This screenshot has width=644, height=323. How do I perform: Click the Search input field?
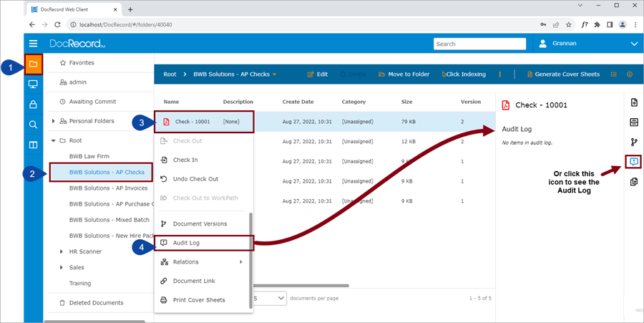click(x=479, y=44)
